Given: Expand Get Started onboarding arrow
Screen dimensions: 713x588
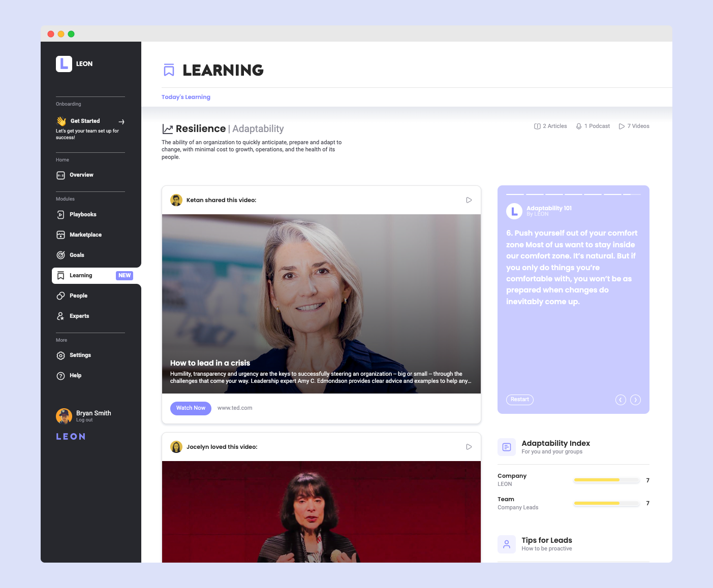Looking at the screenshot, I should pos(121,122).
